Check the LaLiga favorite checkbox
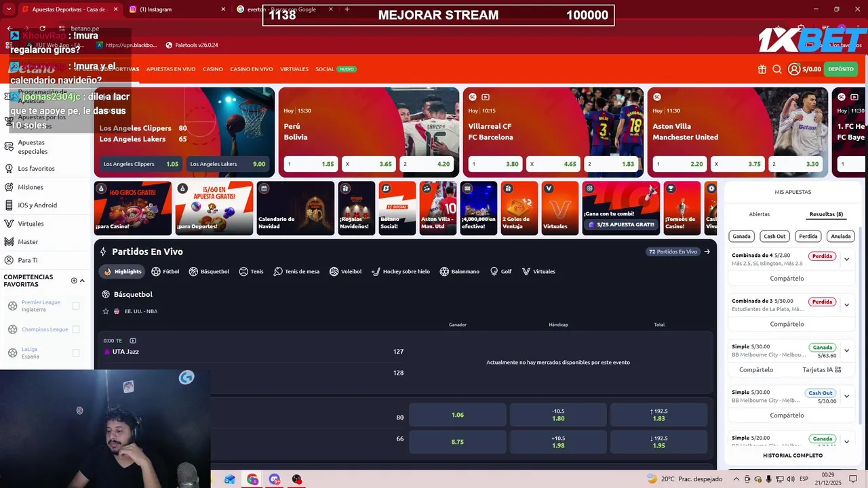Viewport: 868px width, 488px height. tap(76, 352)
